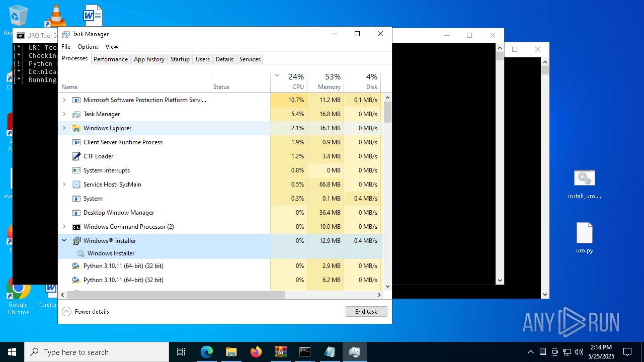Expand the Windows Explorer process row
Screen dimensions: 644x362
(x=64, y=128)
